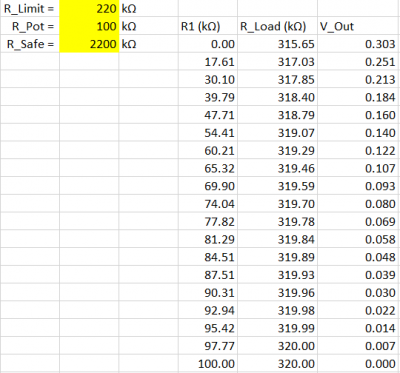Select the yellow R_Limit value cell 220
This screenshot has height=373, width=400.
(x=89, y=8)
